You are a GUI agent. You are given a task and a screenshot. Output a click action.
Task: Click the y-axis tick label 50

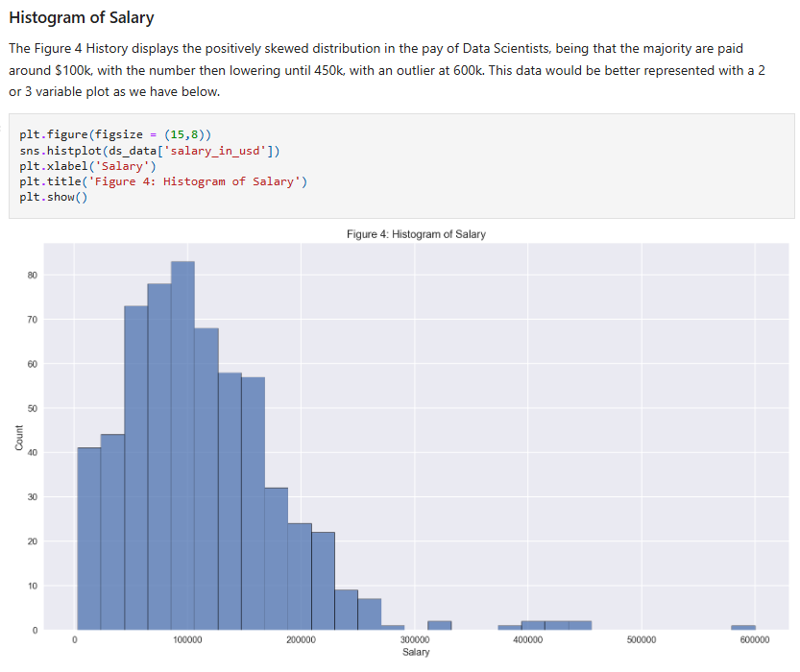32,408
